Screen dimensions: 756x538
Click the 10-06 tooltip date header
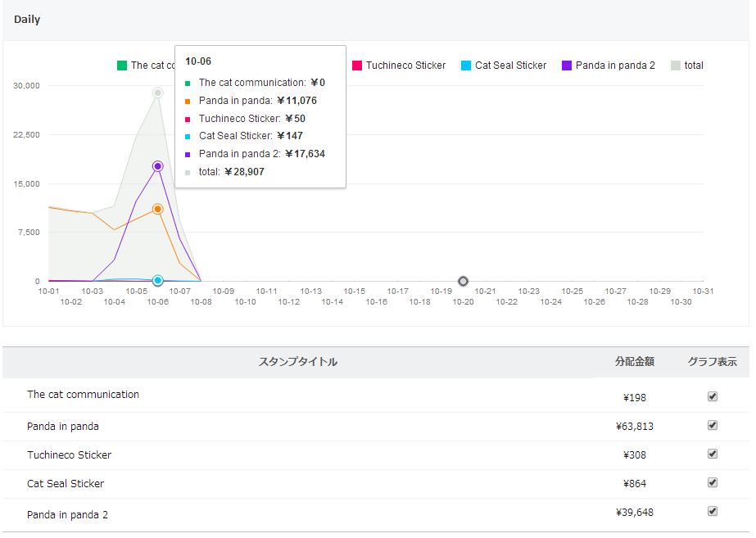(198, 61)
